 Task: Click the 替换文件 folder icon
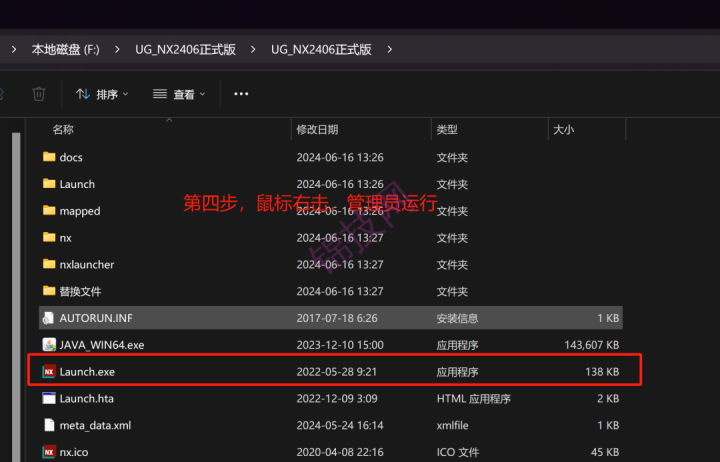pyautogui.click(x=49, y=291)
